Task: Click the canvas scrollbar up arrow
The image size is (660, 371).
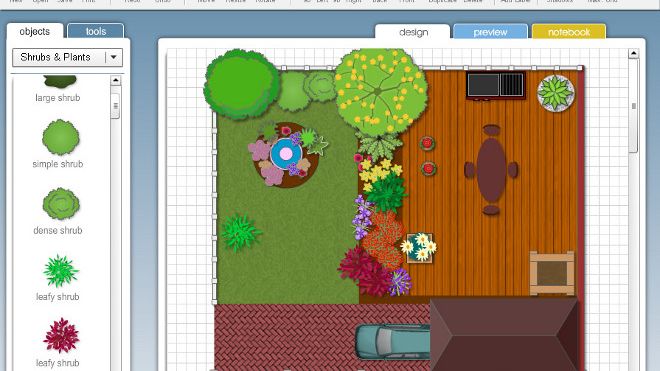Action: (633, 53)
